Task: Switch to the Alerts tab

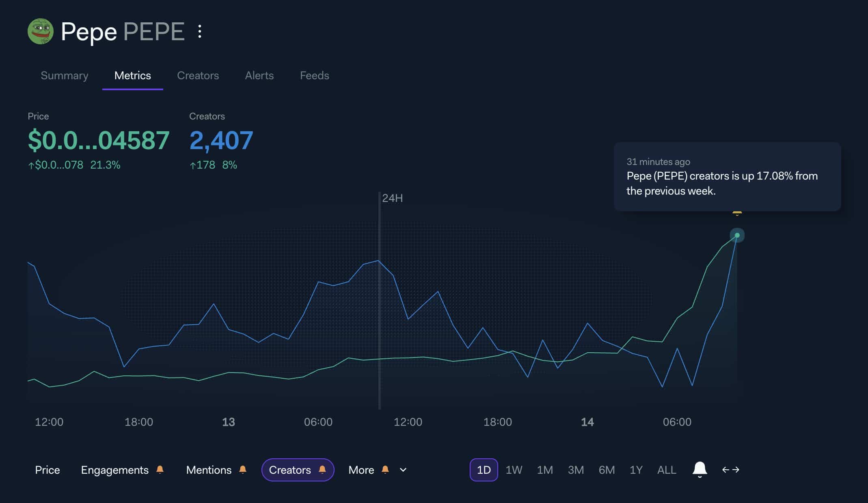Action: tap(259, 76)
